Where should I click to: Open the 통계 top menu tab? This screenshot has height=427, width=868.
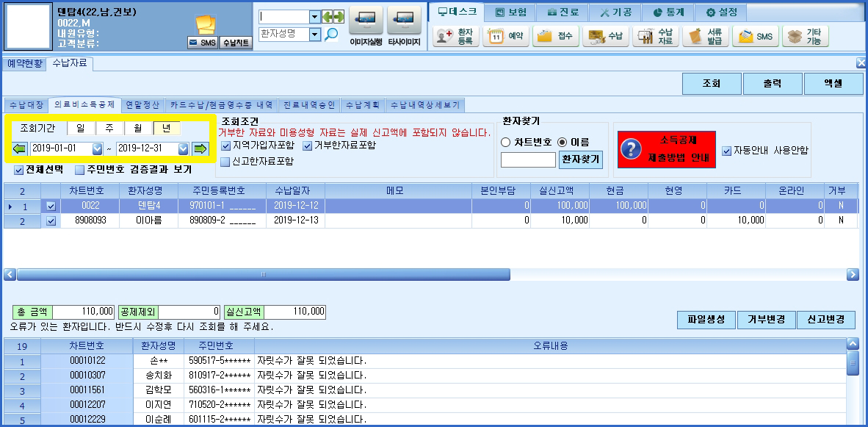tap(669, 12)
